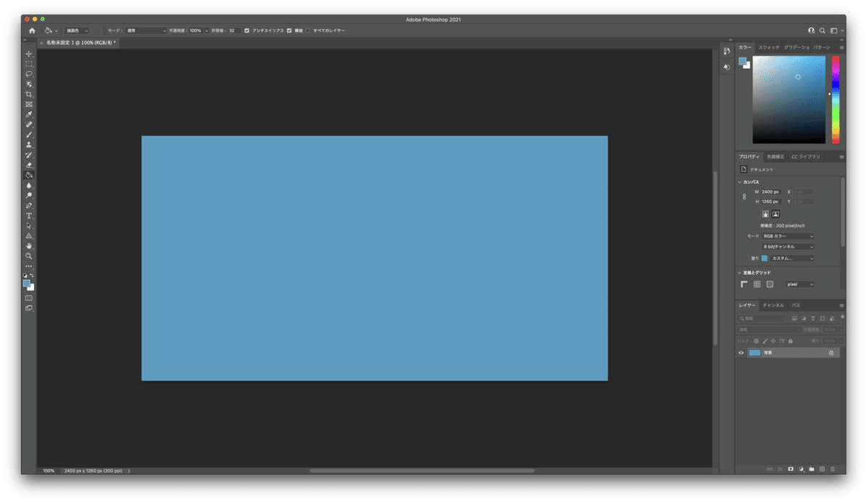Select the Move tool
Image resolution: width=868 pixels, height=503 pixels.
[x=29, y=54]
